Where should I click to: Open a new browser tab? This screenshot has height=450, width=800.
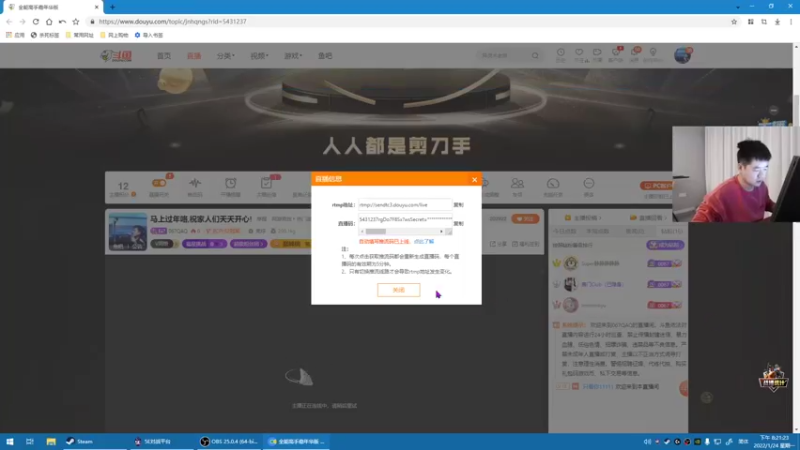112,7
